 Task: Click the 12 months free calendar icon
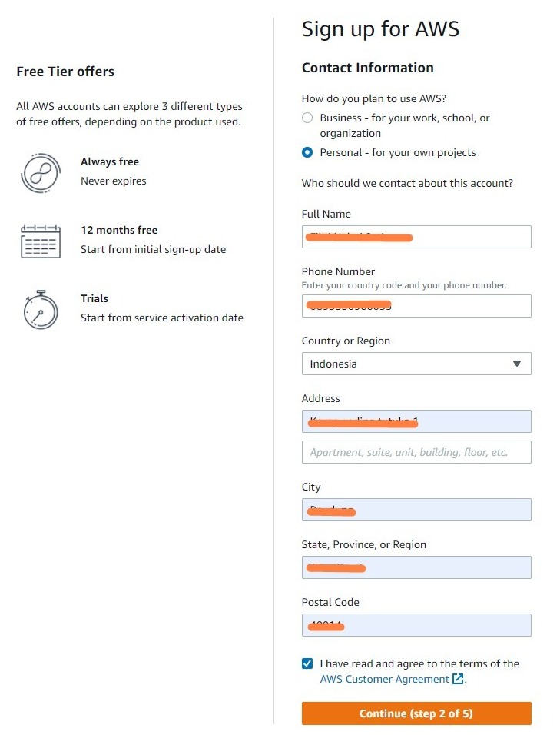click(41, 241)
